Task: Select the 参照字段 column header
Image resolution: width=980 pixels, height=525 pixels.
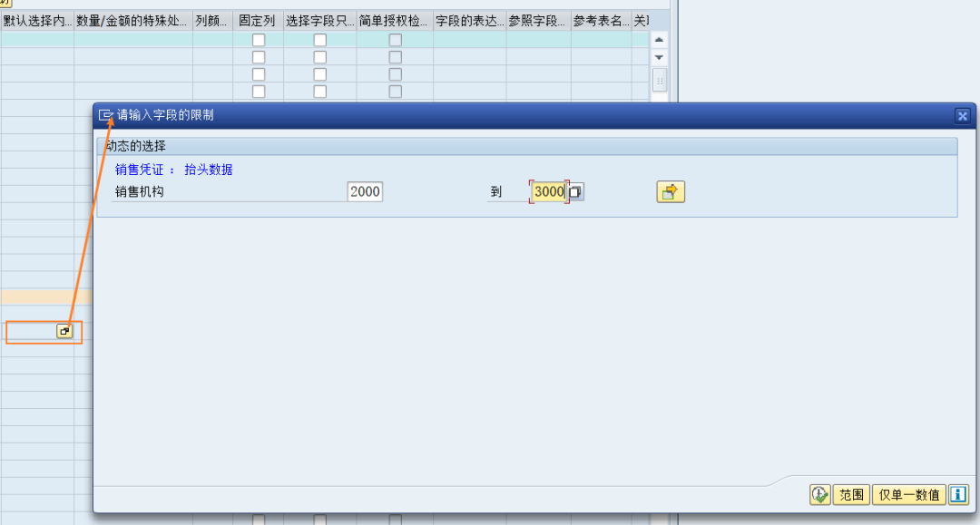Action: 539,21
